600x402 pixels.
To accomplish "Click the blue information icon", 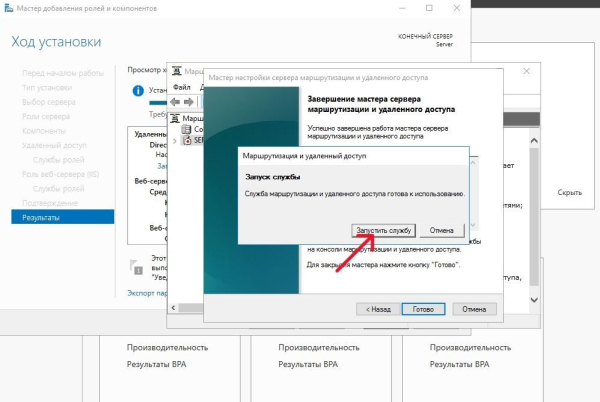I will pos(138,91).
